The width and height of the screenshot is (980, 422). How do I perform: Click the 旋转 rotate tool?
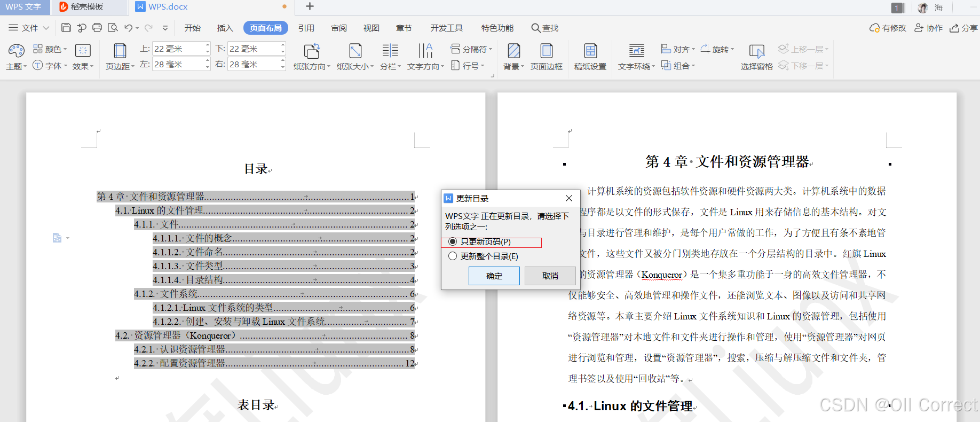[x=717, y=49]
